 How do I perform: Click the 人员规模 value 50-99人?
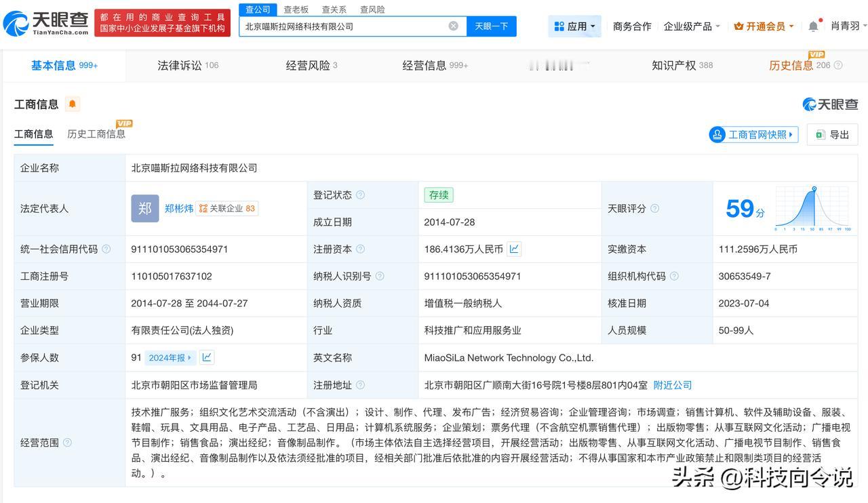click(736, 331)
